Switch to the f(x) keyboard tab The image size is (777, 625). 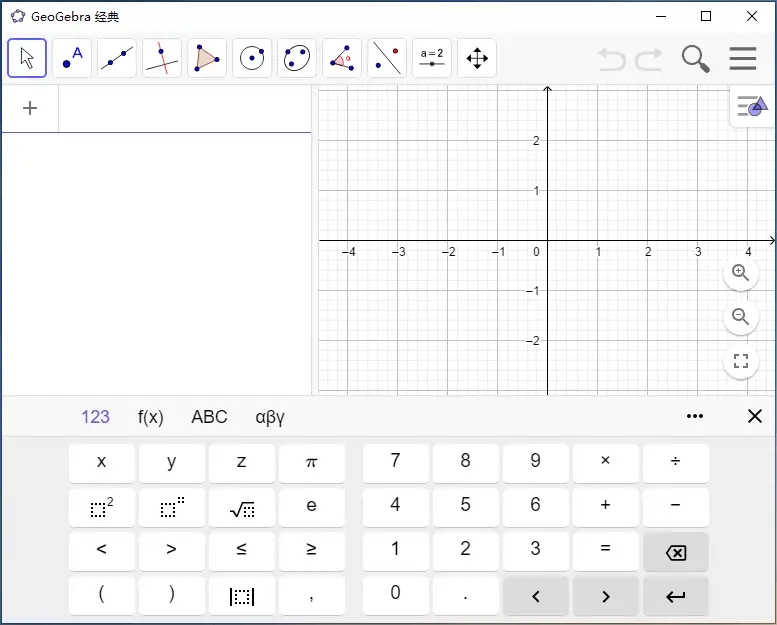(151, 417)
